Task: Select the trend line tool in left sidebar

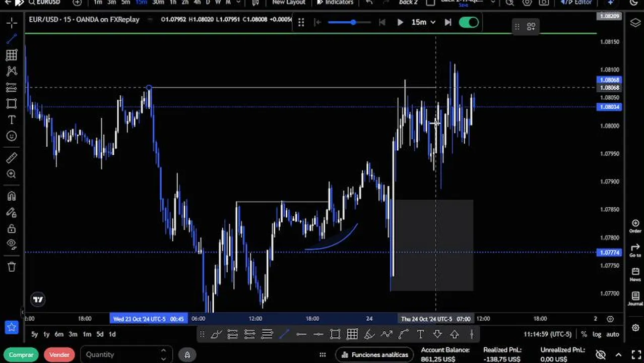Action: click(x=12, y=39)
